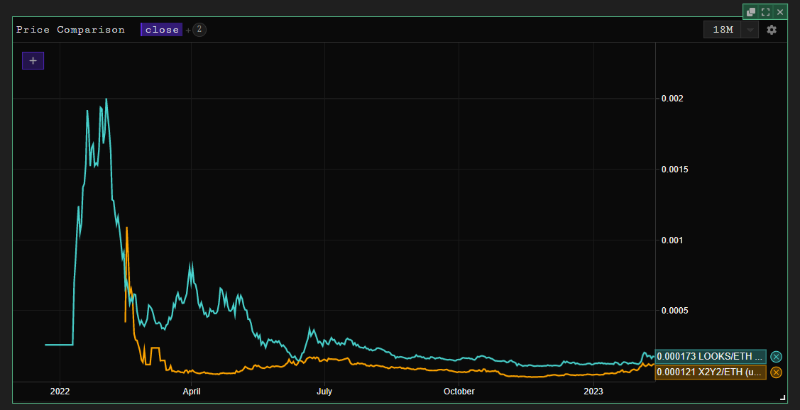Click the 0.002 value on price axis
This screenshot has width=800, height=410.
coord(674,98)
